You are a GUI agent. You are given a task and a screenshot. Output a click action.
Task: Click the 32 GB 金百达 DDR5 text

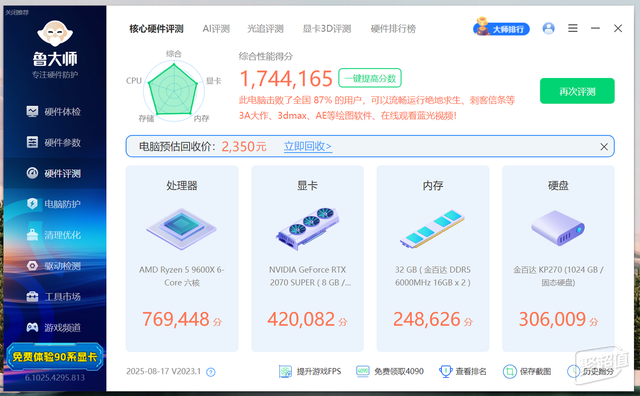(433, 276)
